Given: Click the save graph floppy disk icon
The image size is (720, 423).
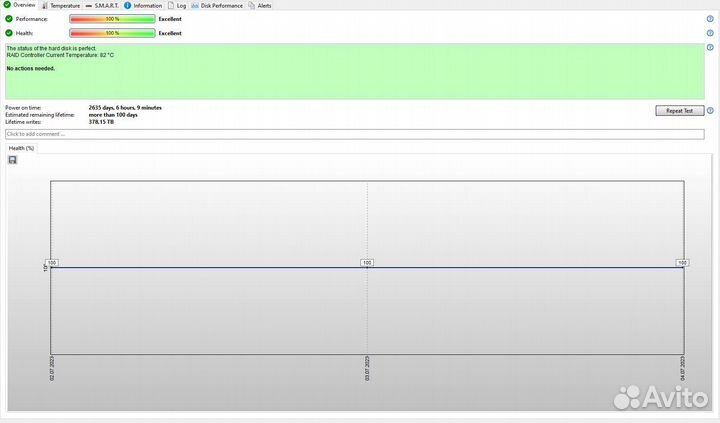Looking at the screenshot, I should (12, 160).
